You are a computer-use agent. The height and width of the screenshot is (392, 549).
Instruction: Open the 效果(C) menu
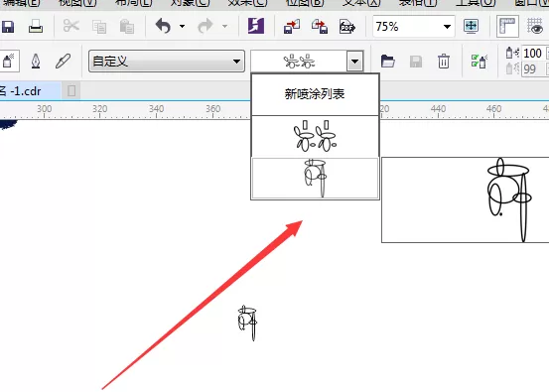(247, 3)
